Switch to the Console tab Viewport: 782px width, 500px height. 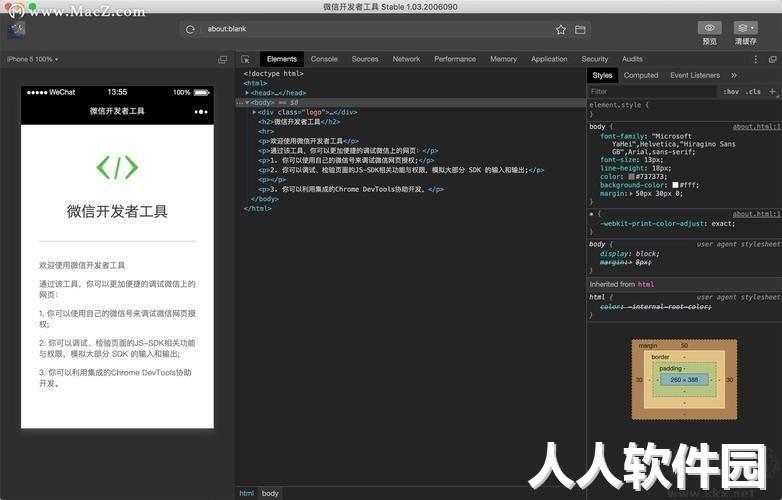coord(324,59)
